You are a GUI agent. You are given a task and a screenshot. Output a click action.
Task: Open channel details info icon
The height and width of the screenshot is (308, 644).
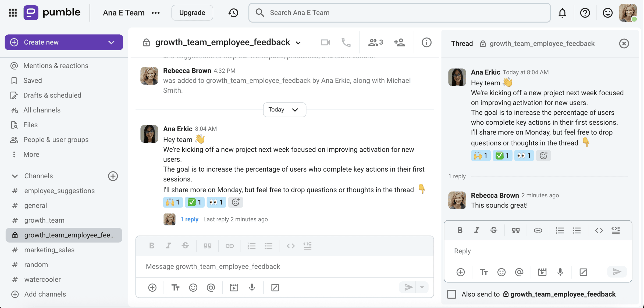coord(426,42)
